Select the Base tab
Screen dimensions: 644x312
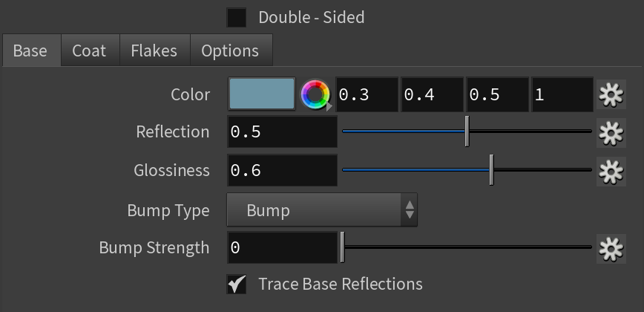(x=30, y=51)
